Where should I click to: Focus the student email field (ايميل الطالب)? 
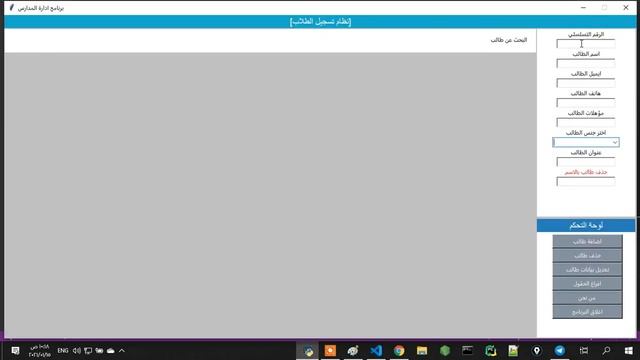[x=586, y=83]
